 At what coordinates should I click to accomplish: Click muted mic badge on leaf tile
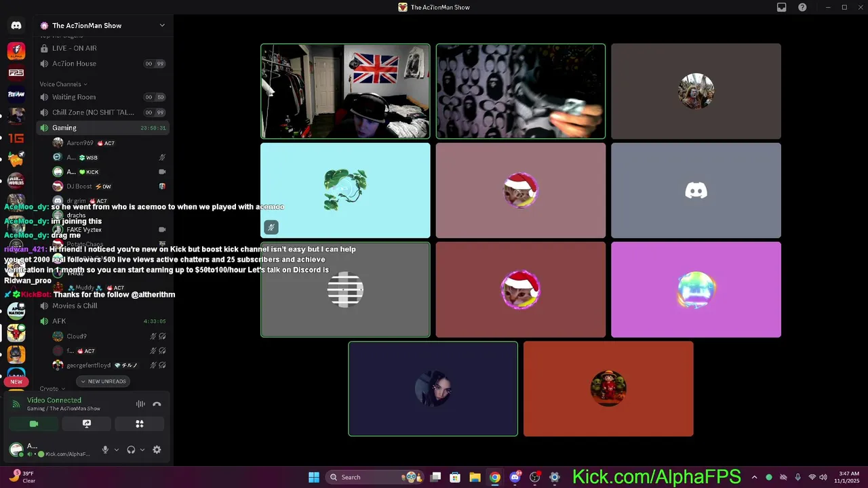(271, 227)
